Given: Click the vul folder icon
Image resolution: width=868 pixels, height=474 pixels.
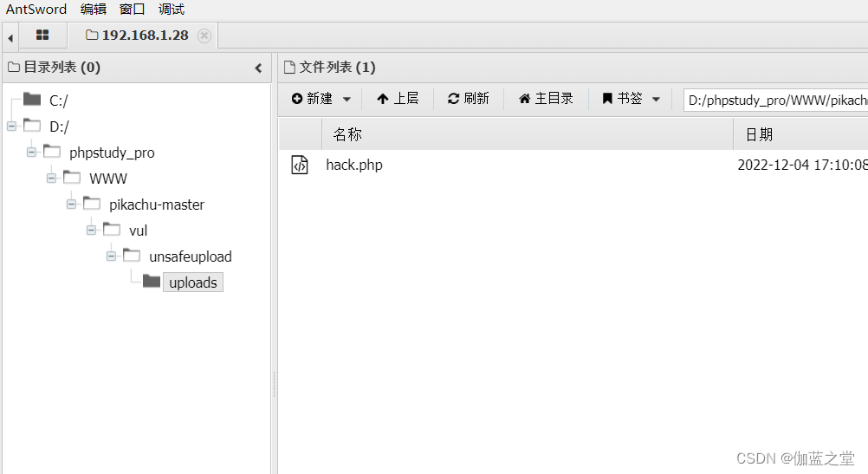Looking at the screenshot, I should point(112,230).
